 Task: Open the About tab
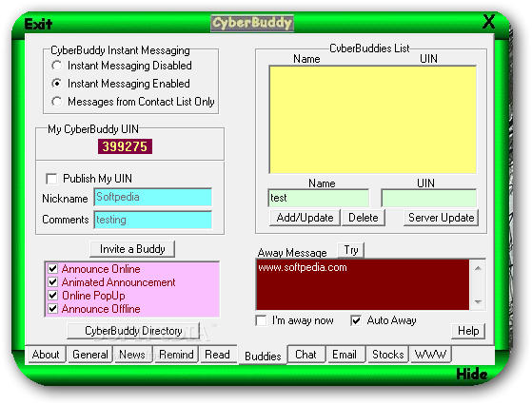pyautogui.click(x=46, y=355)
